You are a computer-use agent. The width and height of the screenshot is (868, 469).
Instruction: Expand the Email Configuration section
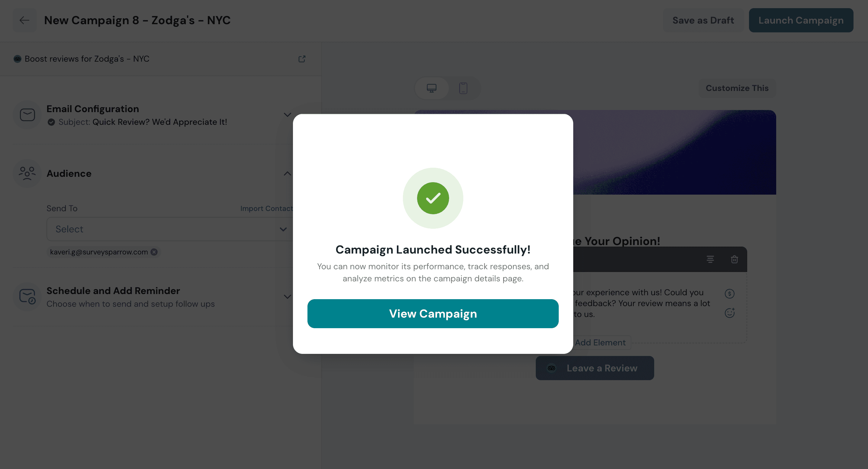point(287,115)
